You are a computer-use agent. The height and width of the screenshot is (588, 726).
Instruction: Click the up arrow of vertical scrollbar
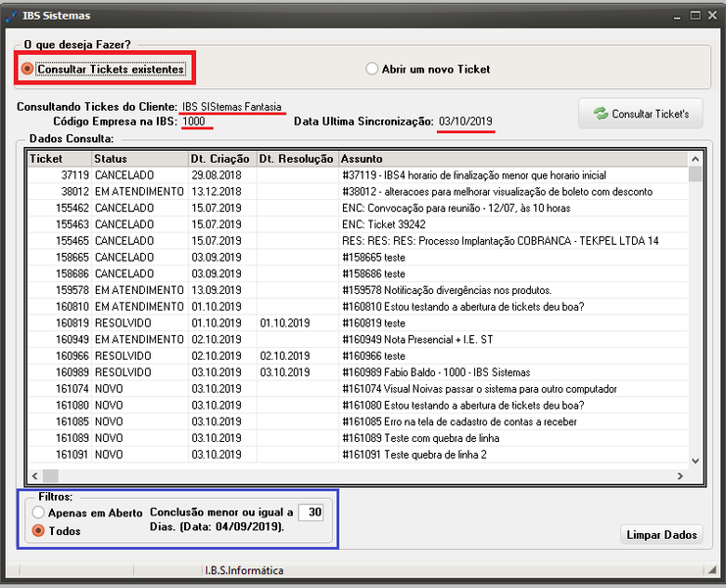(x=695, y=159)
